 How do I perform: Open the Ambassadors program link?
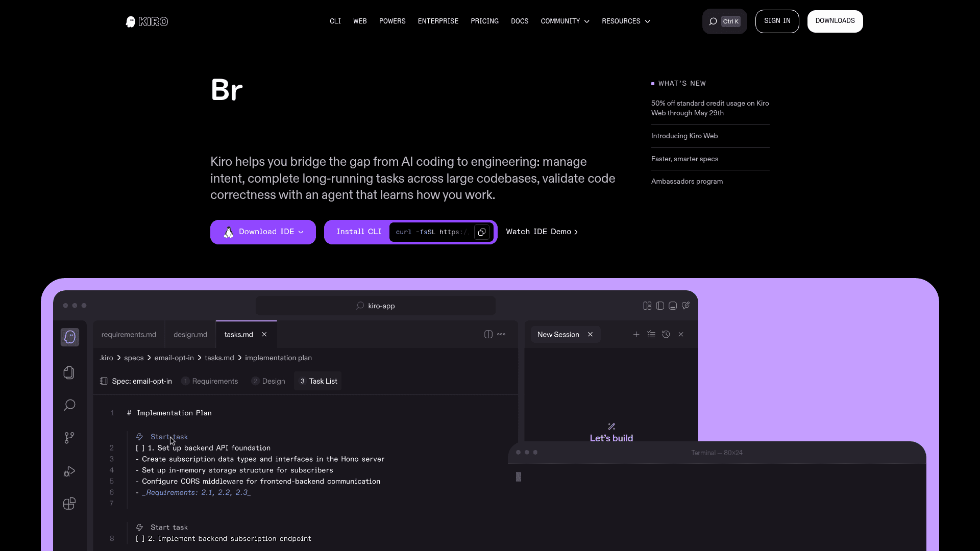[687, 182]
